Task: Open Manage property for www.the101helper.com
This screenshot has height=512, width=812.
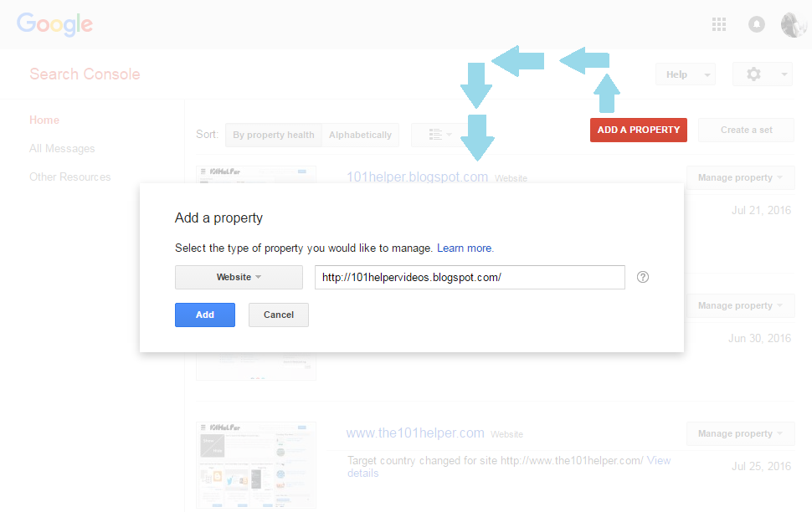Action: (x=741, y=434)
